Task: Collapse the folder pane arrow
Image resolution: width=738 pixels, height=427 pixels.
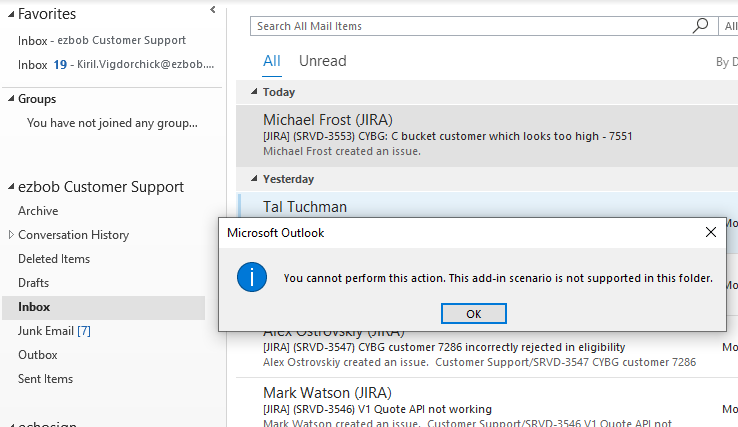Action: (x=213, y=9)
